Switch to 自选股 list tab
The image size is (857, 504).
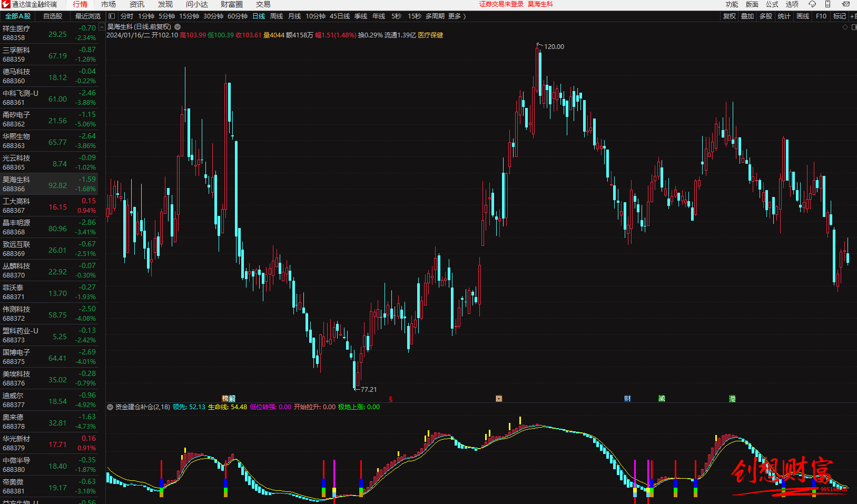coord(53,16)
